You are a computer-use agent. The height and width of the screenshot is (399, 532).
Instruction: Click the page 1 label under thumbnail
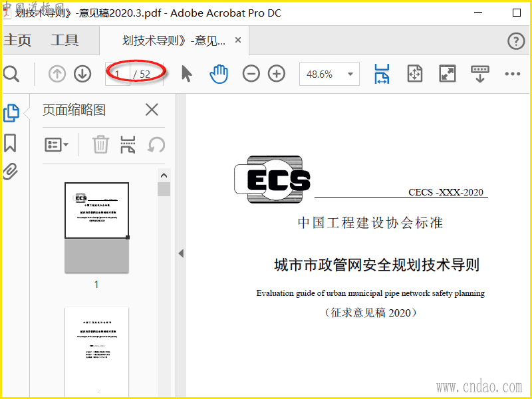tap(96, 285)
